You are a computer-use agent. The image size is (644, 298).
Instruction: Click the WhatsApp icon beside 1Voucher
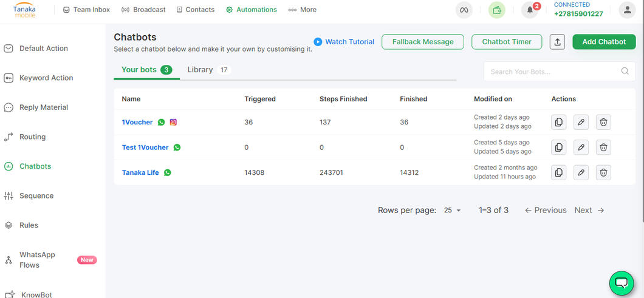[162, 122]
